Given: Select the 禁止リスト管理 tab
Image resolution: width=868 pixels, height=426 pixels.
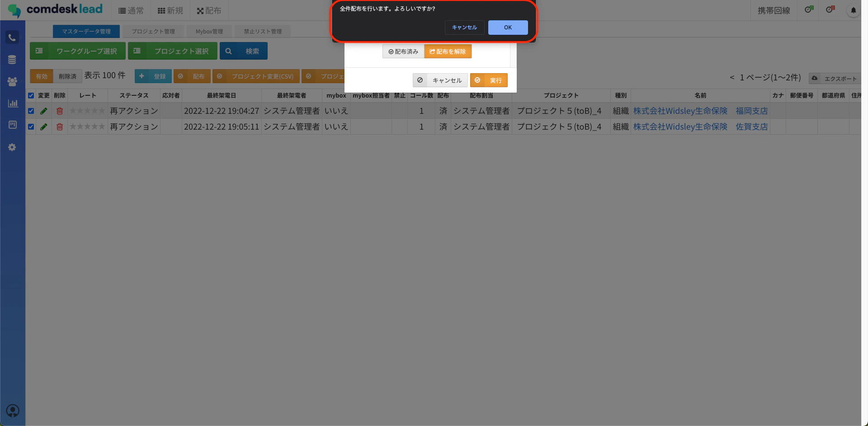Looking at the screenshot, I should pos(263,31).
